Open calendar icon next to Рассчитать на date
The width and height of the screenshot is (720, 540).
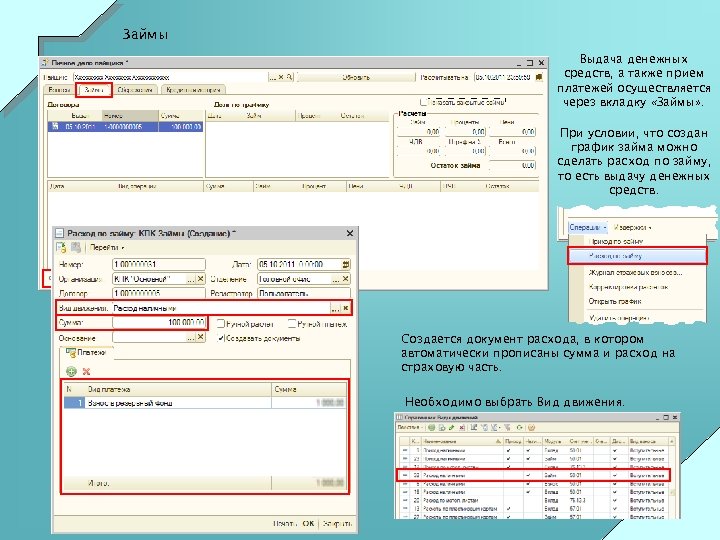(x=539, y=77)
